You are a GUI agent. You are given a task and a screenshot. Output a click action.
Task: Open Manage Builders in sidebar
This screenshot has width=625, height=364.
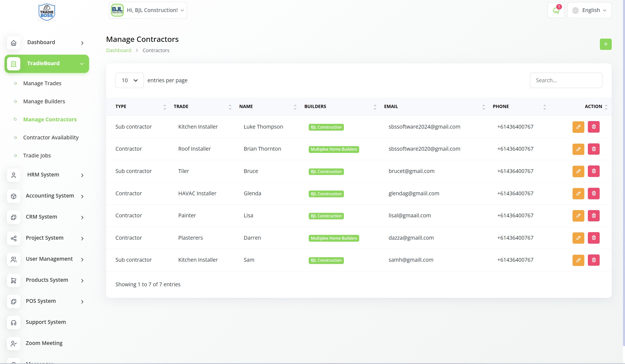point(44,101)
